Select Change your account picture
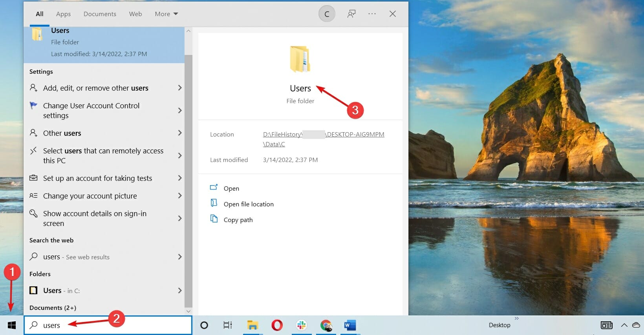The image size is (644, 335). pyautogui.click(x=90, y=196)
